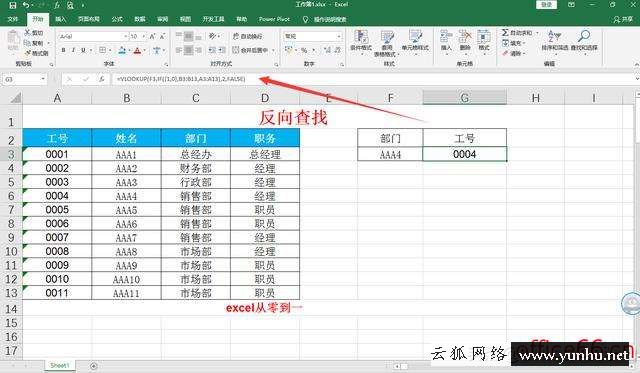
Task: Toggle Wrap Text option
Action: coord(248,36)
